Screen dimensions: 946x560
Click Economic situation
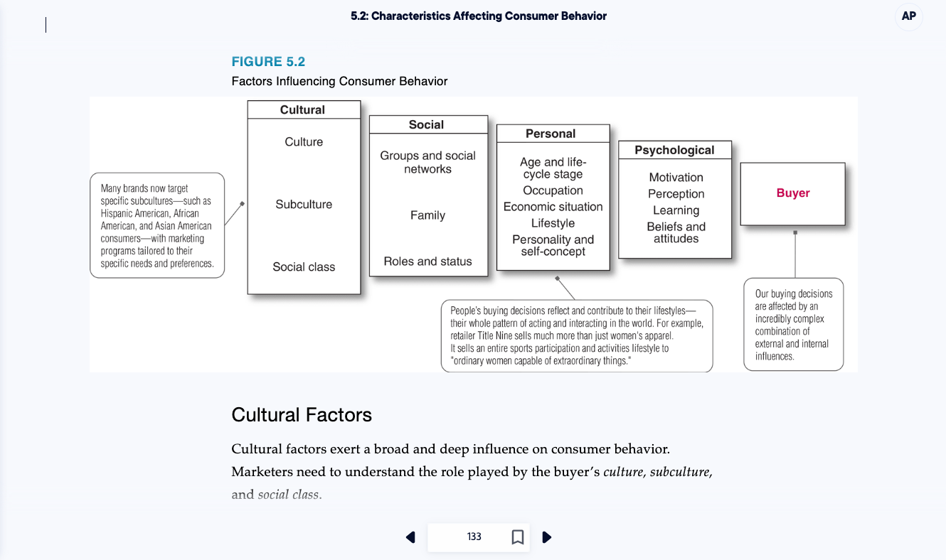click(553, 207)
